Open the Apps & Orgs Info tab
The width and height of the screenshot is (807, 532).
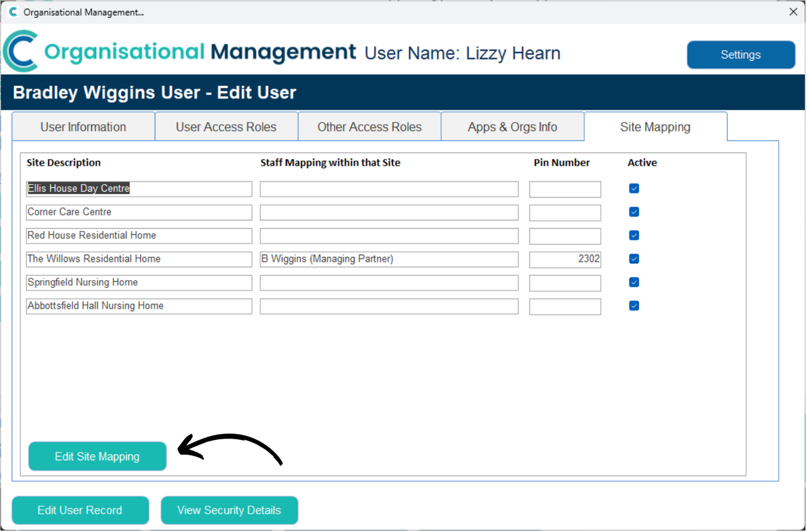coord(512,127)
